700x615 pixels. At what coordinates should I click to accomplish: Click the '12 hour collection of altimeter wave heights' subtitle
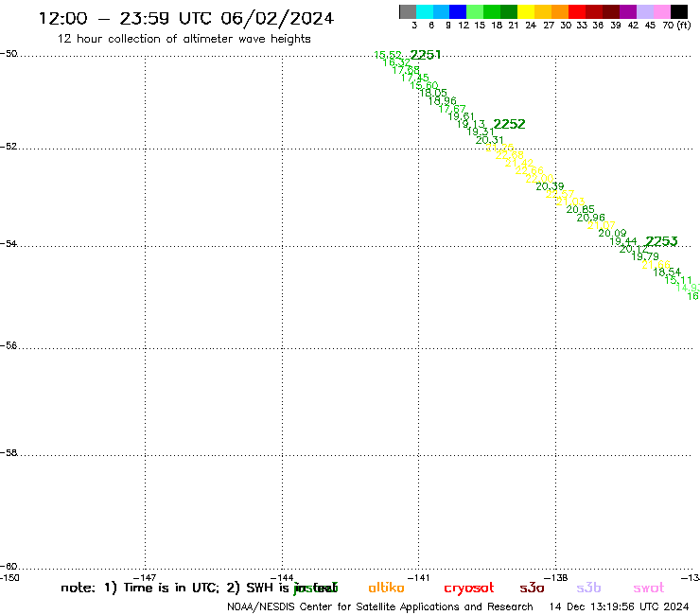pyautogui.click(x=184, y=39)
